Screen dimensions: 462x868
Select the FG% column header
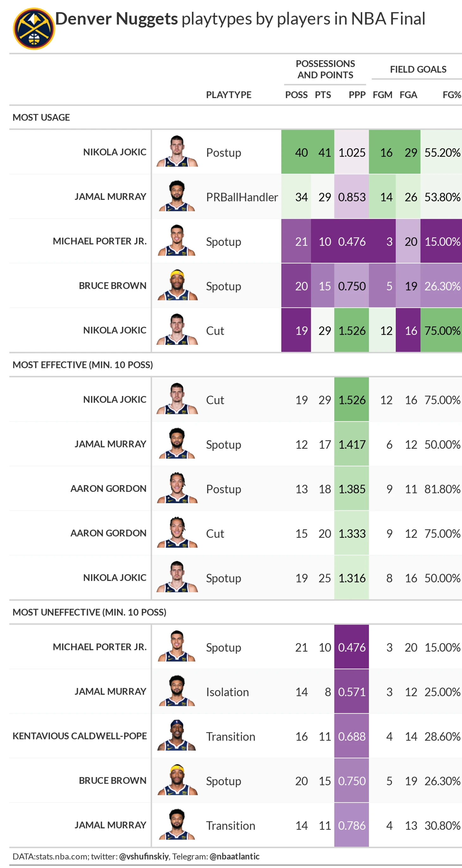(x=452, y=95)
